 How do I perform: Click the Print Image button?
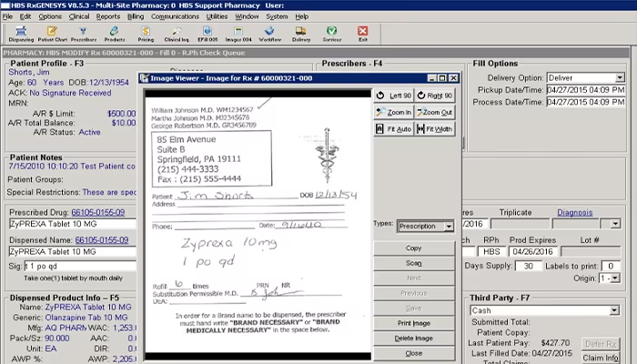[x=413, y=323]
